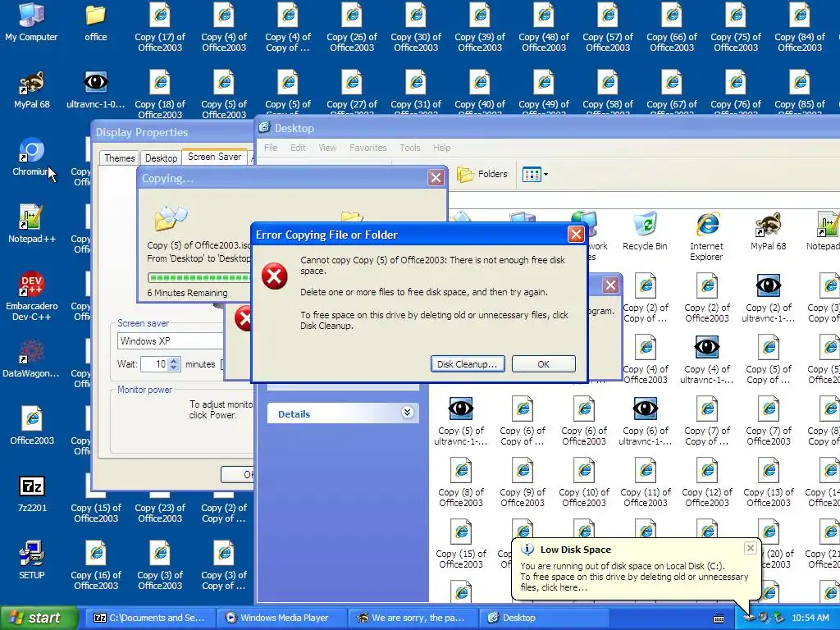840x630 pixels.
Task: Adjust Wait minutes spinner arrows
Action: (x=174, y=364)
